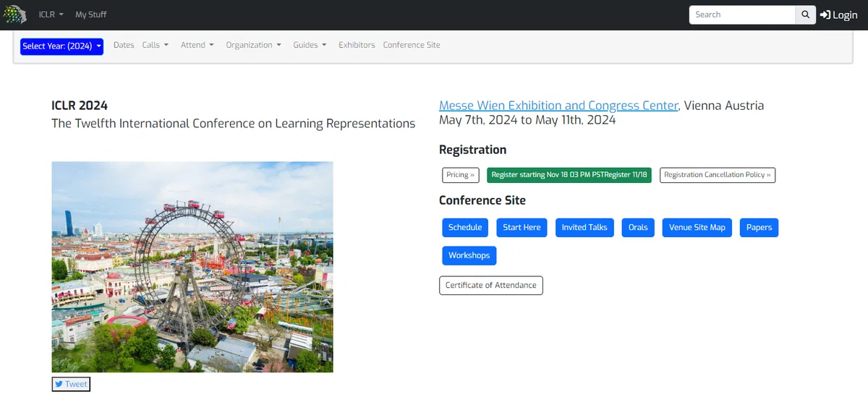Click into the Search field

point(742,14)
